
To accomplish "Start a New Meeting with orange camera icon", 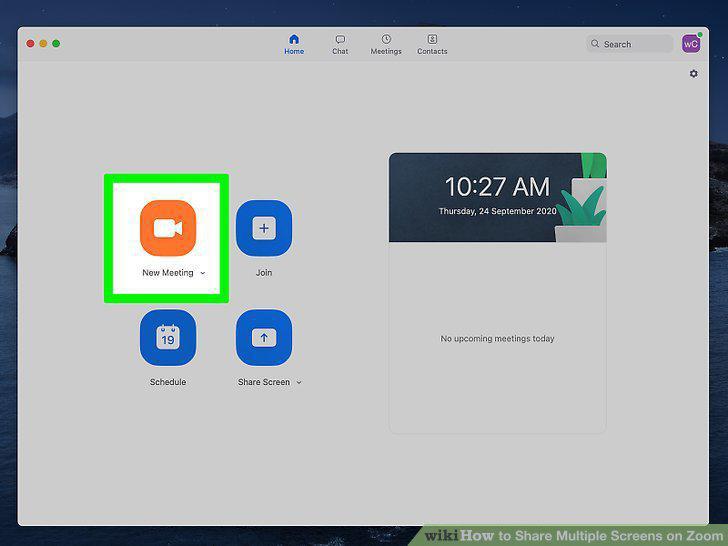I will click(x=168, y=228).
